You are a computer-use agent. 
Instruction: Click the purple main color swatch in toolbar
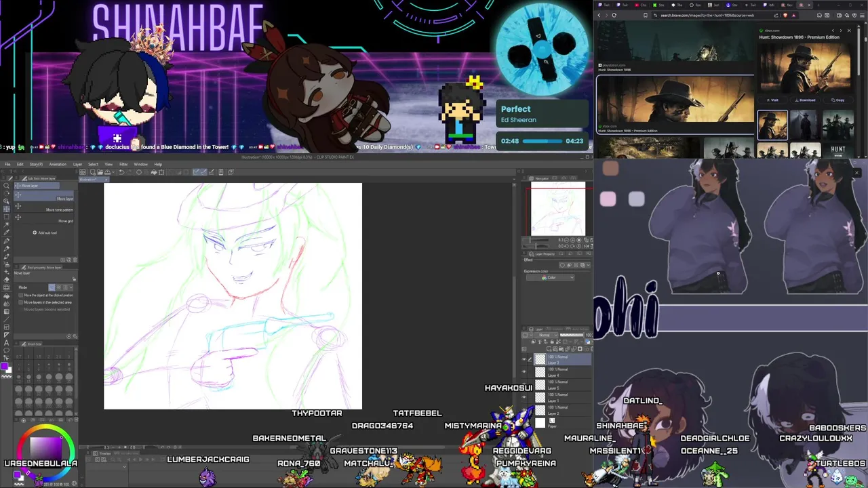click(x=4, y=366)
